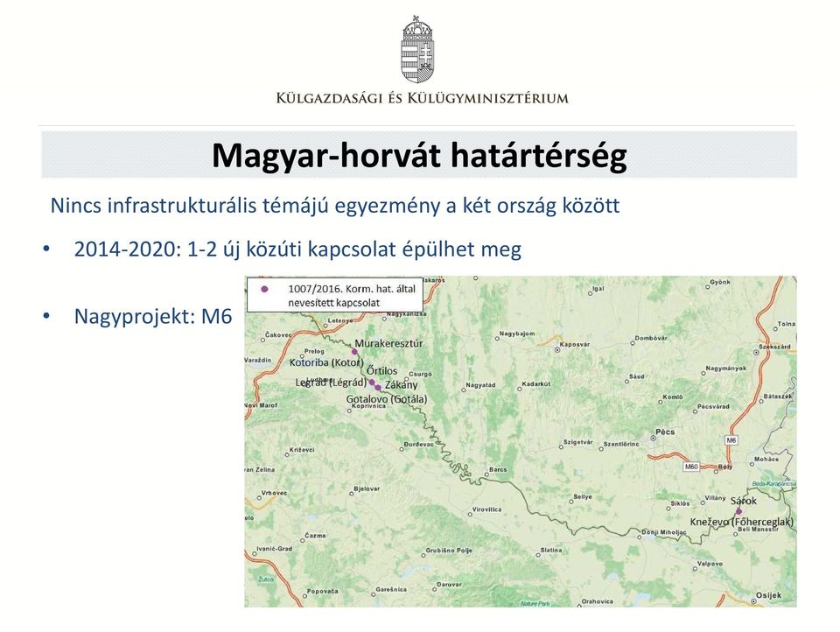Click the Orahovica town label
The image size is (840, 632).
pyautogui.click(x=598, y=601)
